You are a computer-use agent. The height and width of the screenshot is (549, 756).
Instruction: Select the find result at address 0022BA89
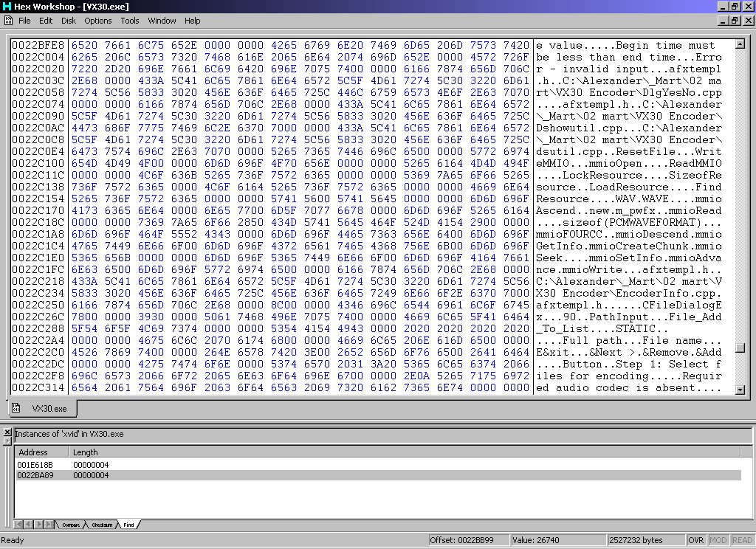379,475
